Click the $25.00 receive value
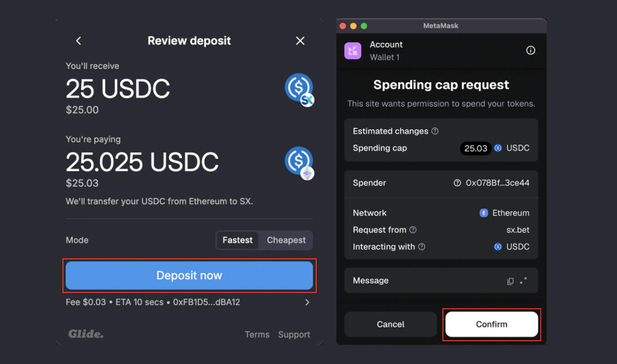Viewport: 617px width, 364px height. click(82, 110)
